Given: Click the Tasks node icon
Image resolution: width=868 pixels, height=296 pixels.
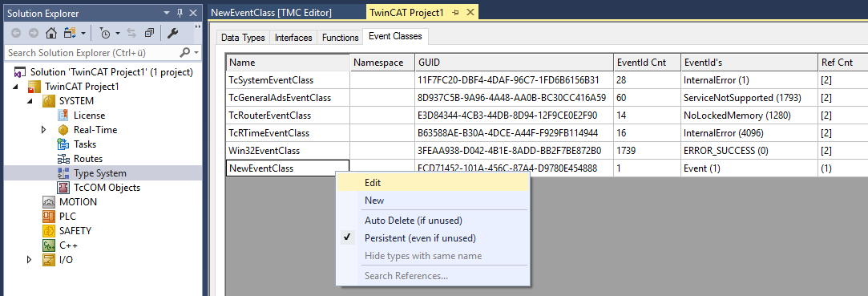Looking at the screenshot, I should coord(63,144).
